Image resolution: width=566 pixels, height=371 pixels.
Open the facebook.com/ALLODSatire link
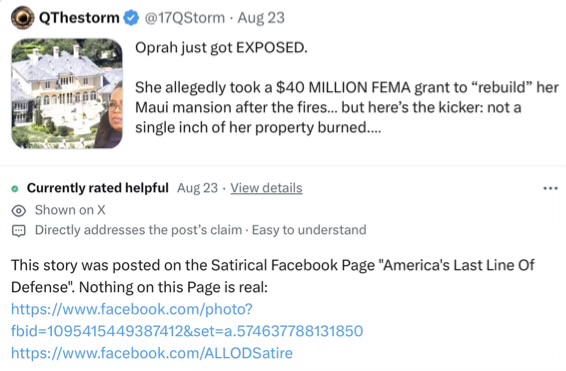[x=152, y=353]
